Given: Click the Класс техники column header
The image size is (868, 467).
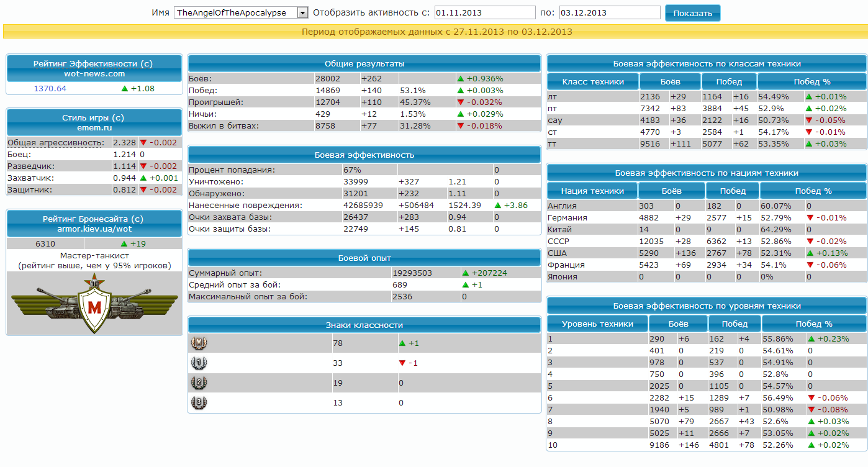Looking at the screenshot, I should click(592, 82).
